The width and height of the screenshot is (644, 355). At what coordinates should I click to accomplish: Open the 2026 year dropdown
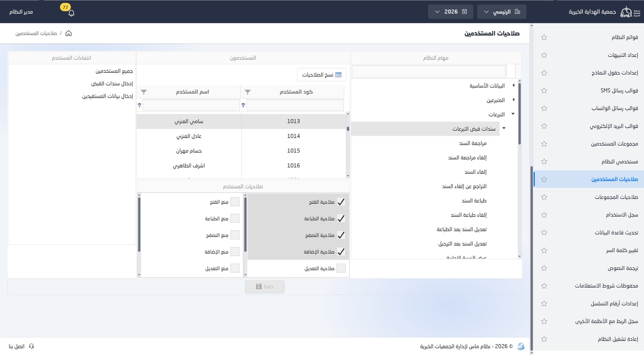click(451, 12)
